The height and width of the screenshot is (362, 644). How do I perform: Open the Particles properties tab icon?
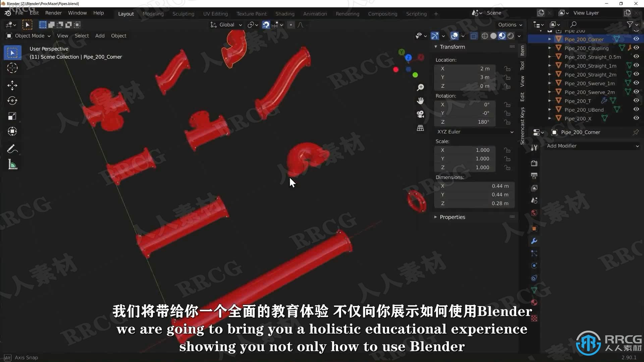(534, 253)
